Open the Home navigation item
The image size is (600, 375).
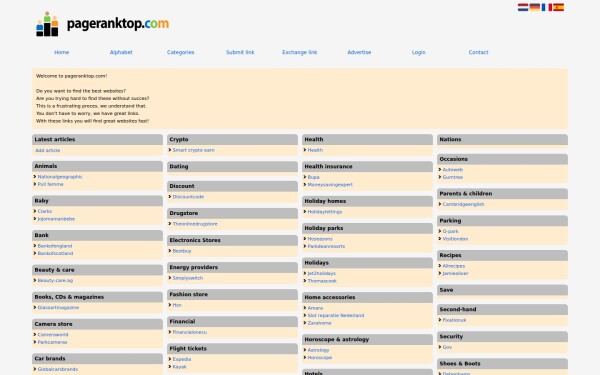[x=62, y=52]
